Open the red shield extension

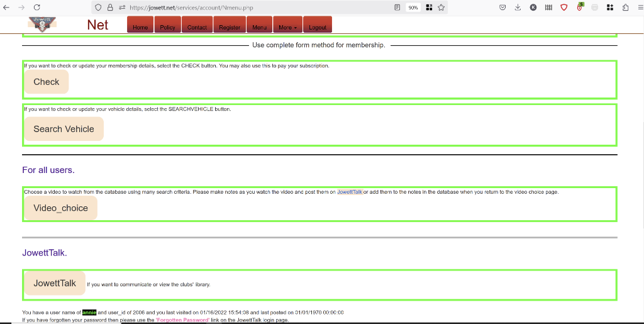pyautogui.click(x=564, y=8)
